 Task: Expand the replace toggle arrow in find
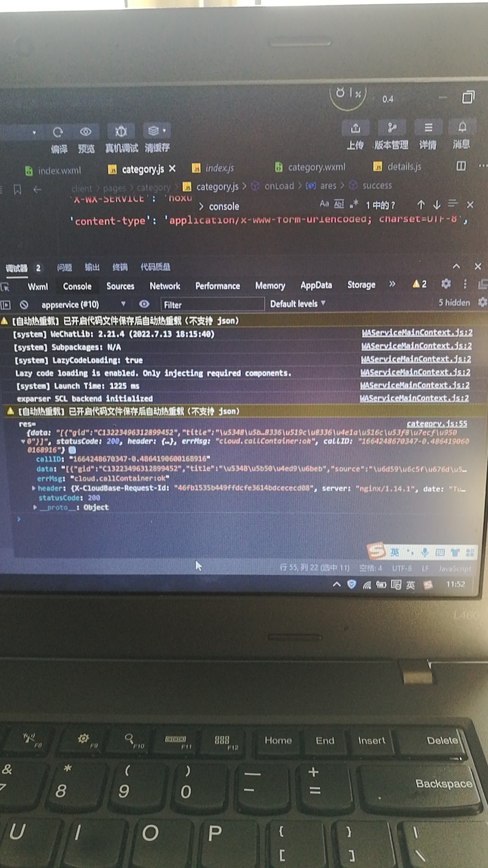point(202,207)
